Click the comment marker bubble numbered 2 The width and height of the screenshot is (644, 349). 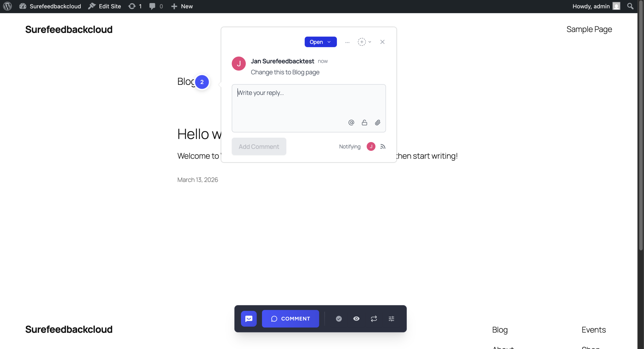tap(202, 82)
